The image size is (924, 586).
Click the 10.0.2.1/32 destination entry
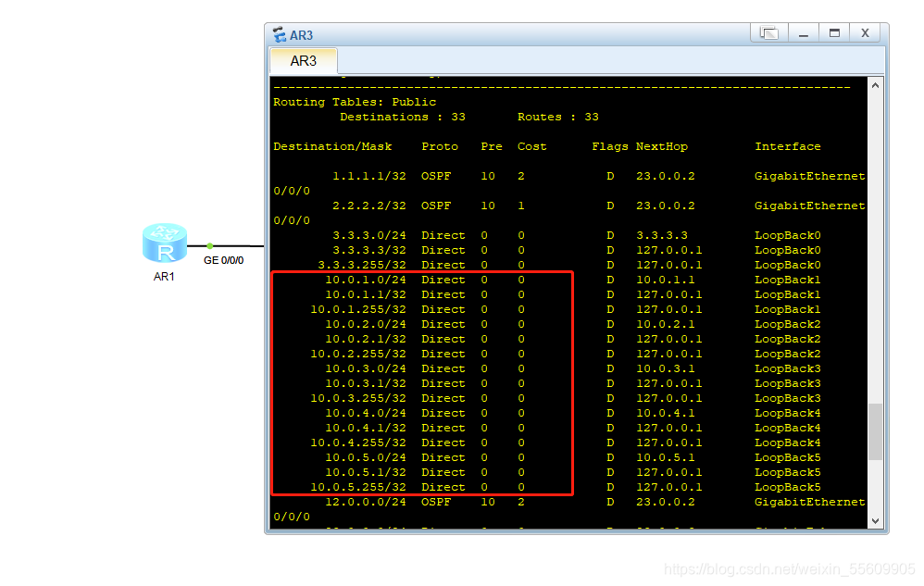[366, 339]
